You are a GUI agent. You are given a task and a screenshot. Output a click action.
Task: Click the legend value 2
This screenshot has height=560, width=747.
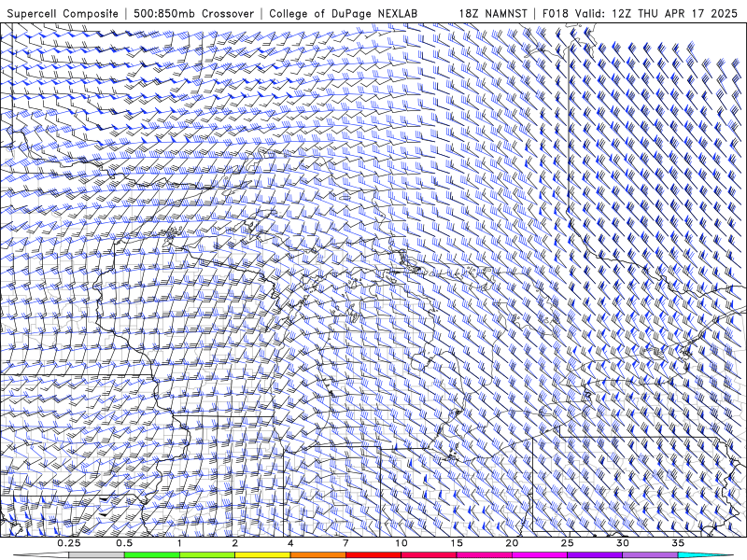tap(235, 543)
